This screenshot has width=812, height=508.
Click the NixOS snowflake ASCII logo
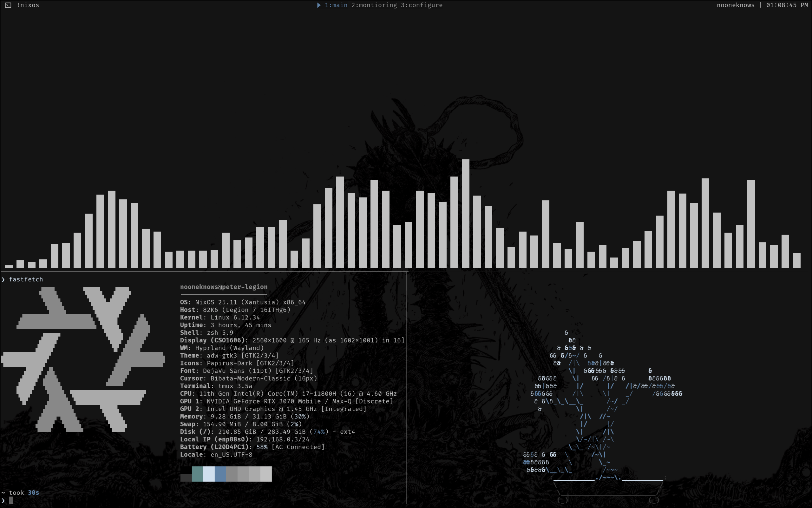pyautogui.click(x=83, y=359)
